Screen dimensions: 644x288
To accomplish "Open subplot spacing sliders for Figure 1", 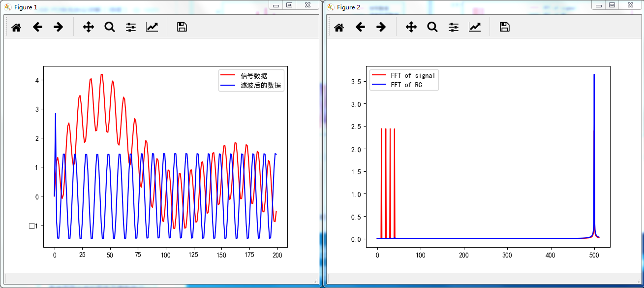I will [x=130, y=27].
